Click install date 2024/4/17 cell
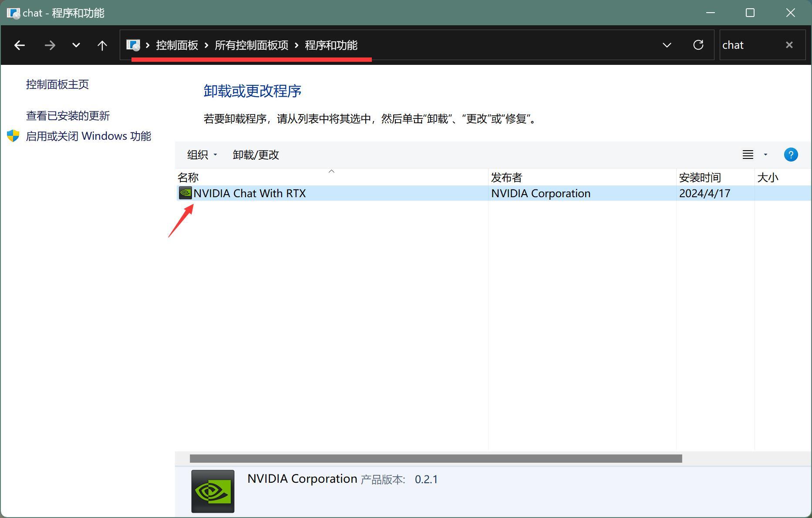 (705, 193)
